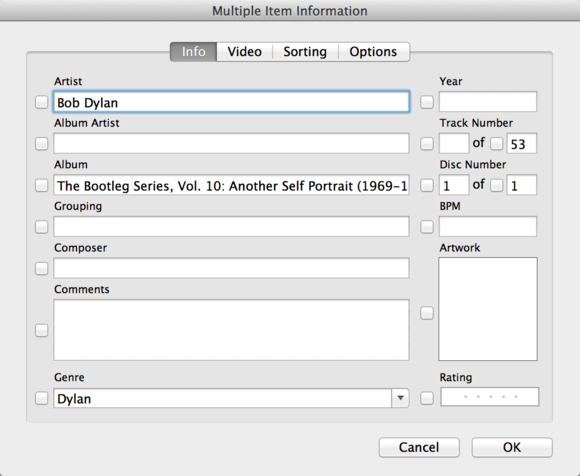580x476 pixels.
Task: Check the Comments checkbox
Action: click(41, 330)
